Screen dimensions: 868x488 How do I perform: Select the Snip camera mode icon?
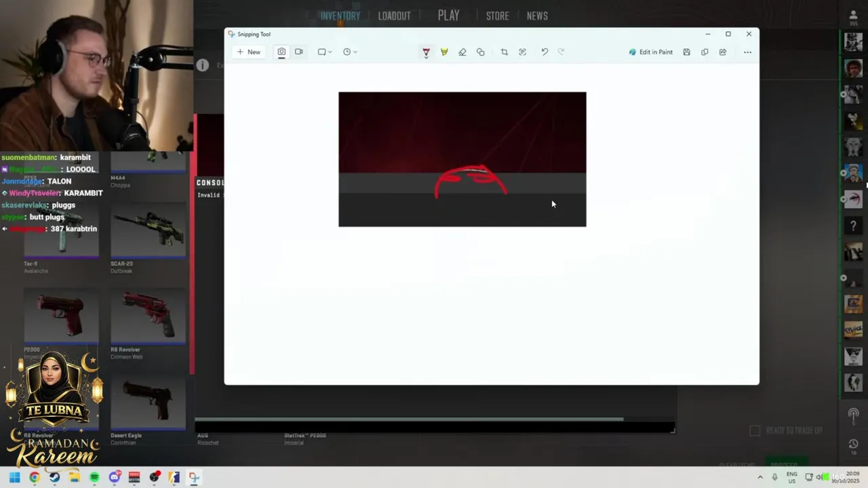[281, 52]
